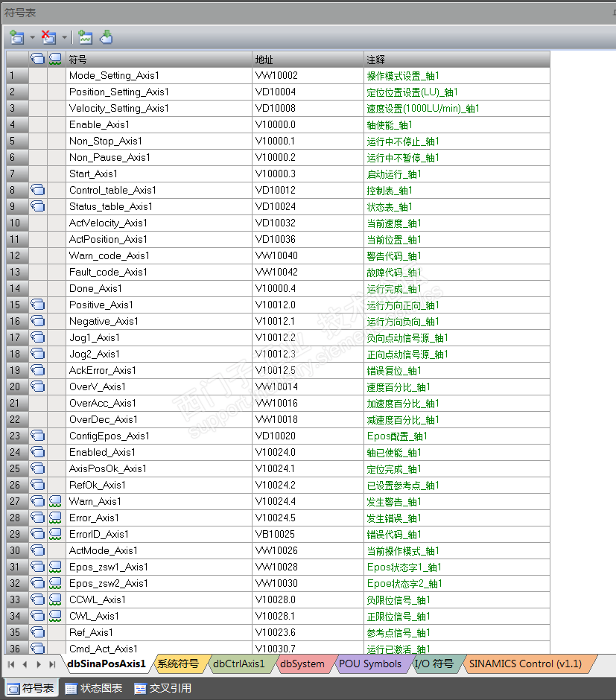Jump to the last tab with the arrow
Screen dimensions: 616x700
[x=52, y=664]
